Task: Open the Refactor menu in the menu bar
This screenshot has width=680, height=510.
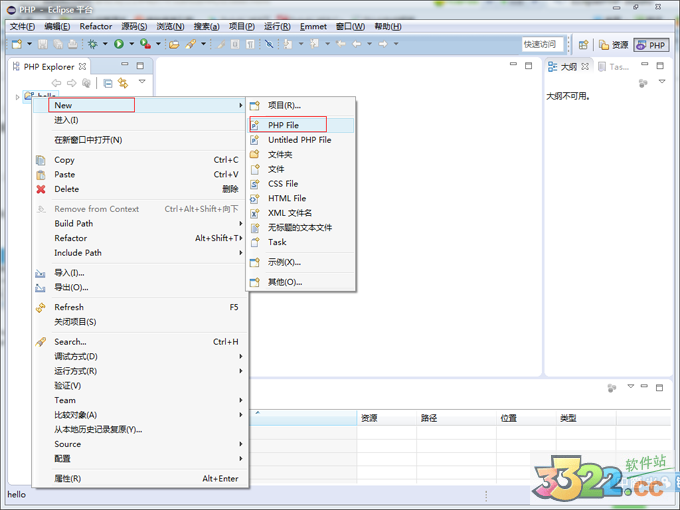Action: [96, 27]
